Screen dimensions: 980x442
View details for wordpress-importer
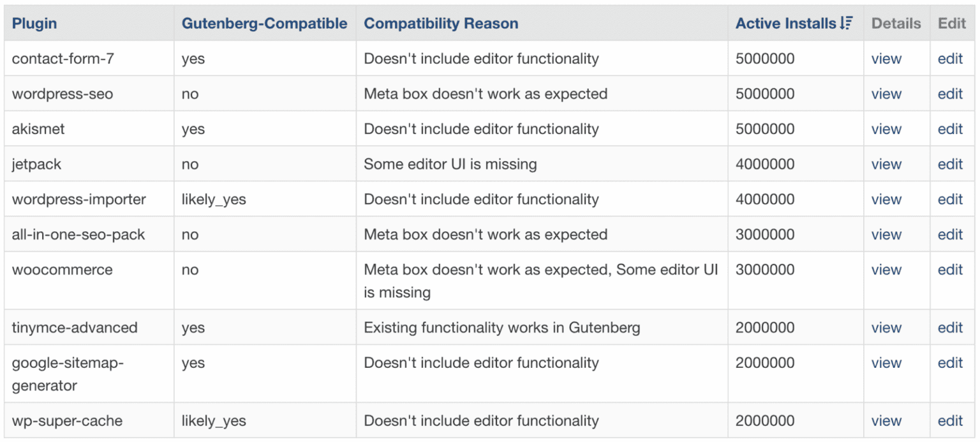[886, 199]
